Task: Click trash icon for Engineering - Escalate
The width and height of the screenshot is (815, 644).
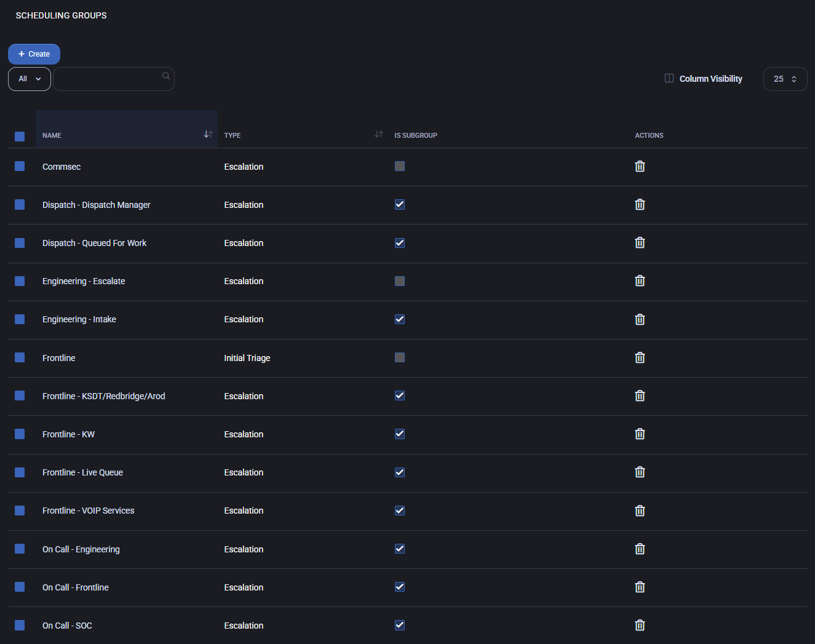Action: pyautogui.click(x=640, y=281)
